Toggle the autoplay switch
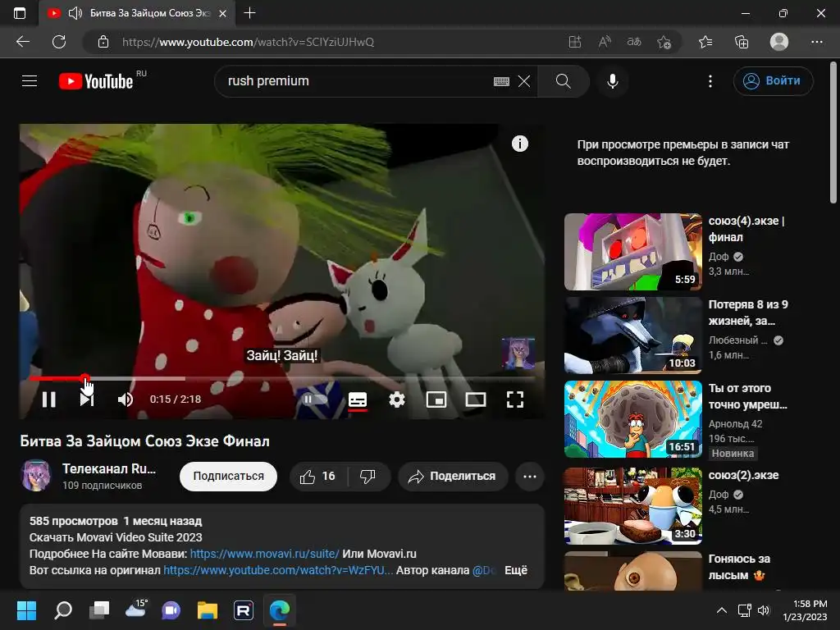 tap(314, 399)
